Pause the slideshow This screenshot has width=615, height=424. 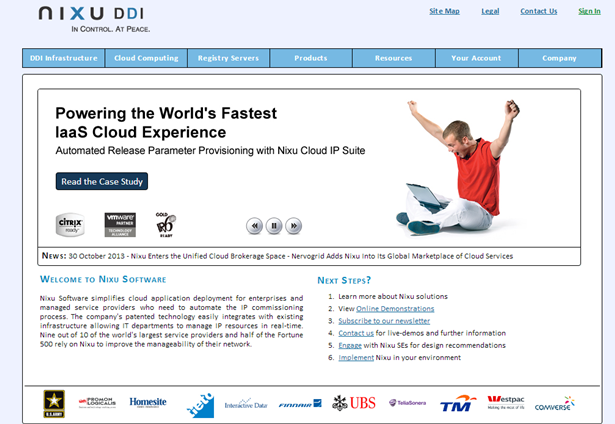tap(274, 226)
